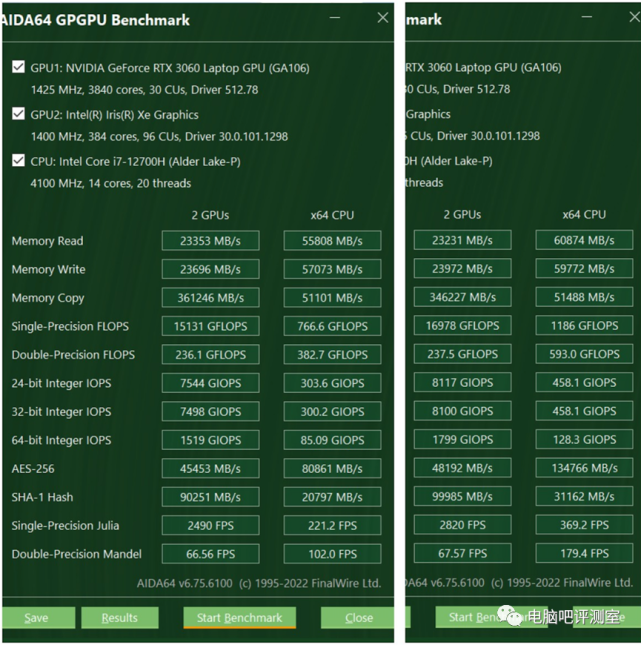Click the 369.2 FPS value in right window
Viewport: 641px width, 645px height.
point(584,524)
